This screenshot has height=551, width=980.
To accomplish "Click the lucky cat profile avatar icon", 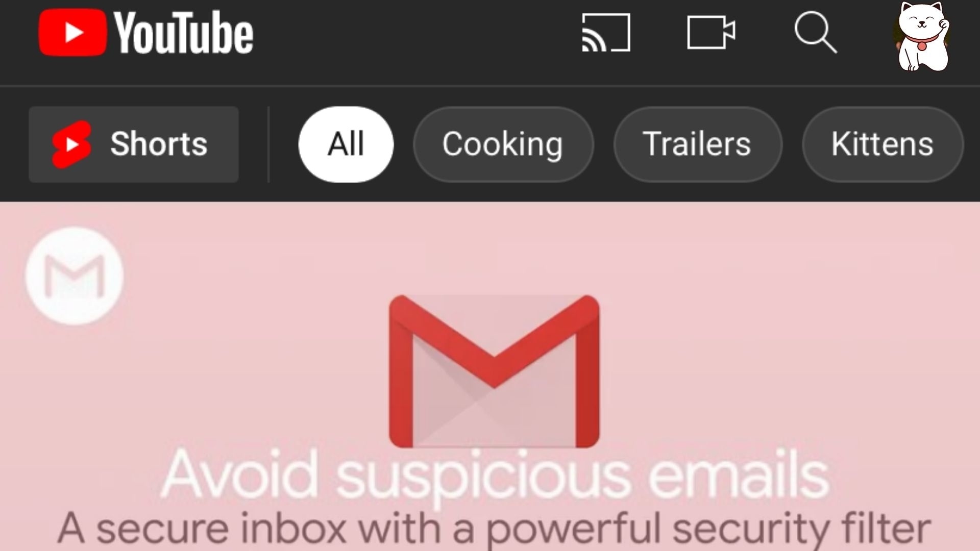I will click(925, 37).
